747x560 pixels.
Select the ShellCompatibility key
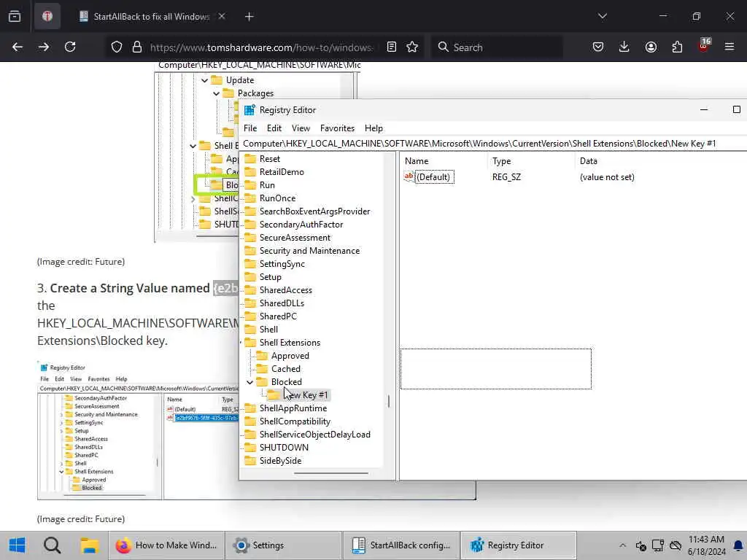click(x=295, y=421)
